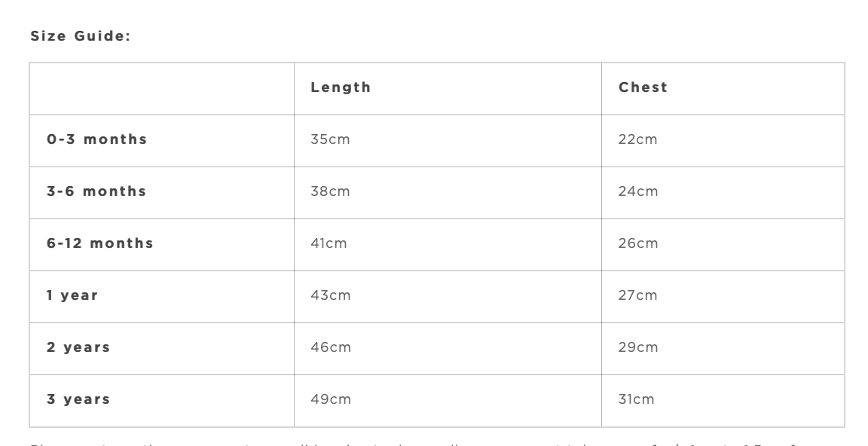
Task: Select the 2 years row label
Action: (78, 347)
